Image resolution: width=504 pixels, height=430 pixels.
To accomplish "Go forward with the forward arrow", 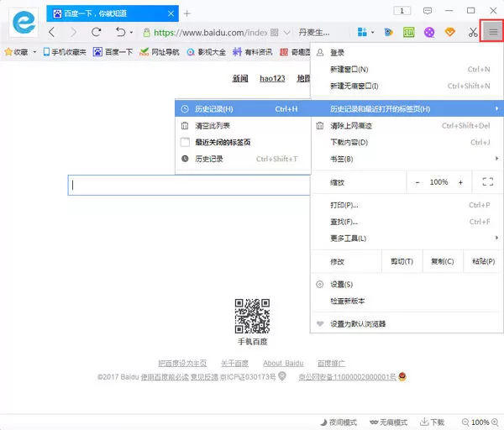I will tap(74, 32).
